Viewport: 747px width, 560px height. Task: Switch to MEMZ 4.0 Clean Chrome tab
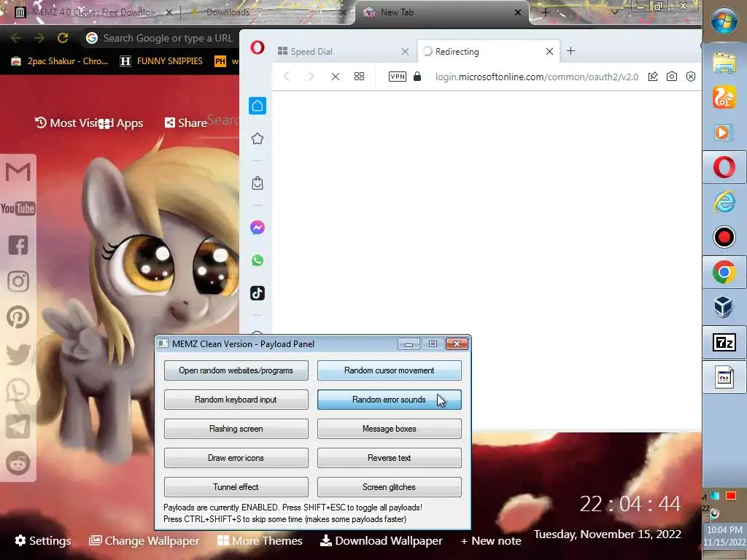[93, 12]
